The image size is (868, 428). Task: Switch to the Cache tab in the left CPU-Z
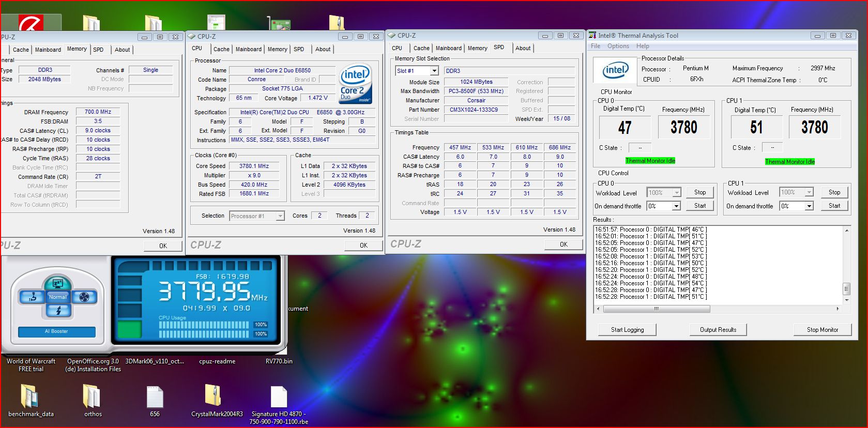21,50
